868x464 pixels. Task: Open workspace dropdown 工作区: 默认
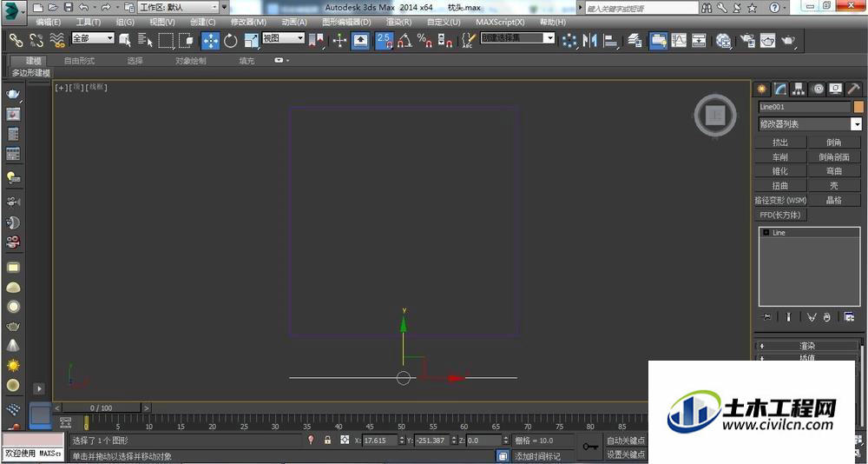178,7
